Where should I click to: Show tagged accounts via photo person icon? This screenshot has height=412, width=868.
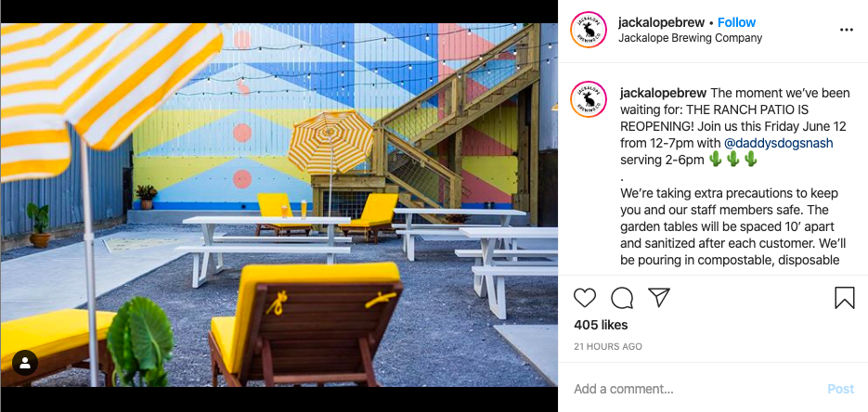click(x=25, y=363)
